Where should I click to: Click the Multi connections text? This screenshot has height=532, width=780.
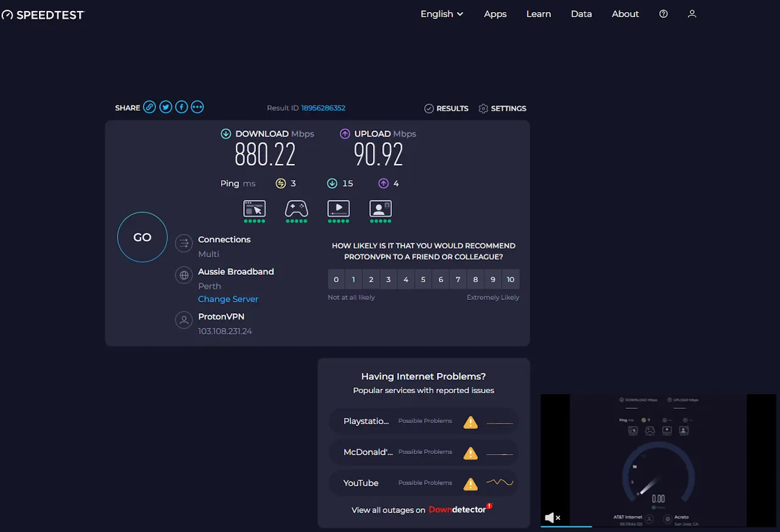pyautogui.click(x=208, y=254)
